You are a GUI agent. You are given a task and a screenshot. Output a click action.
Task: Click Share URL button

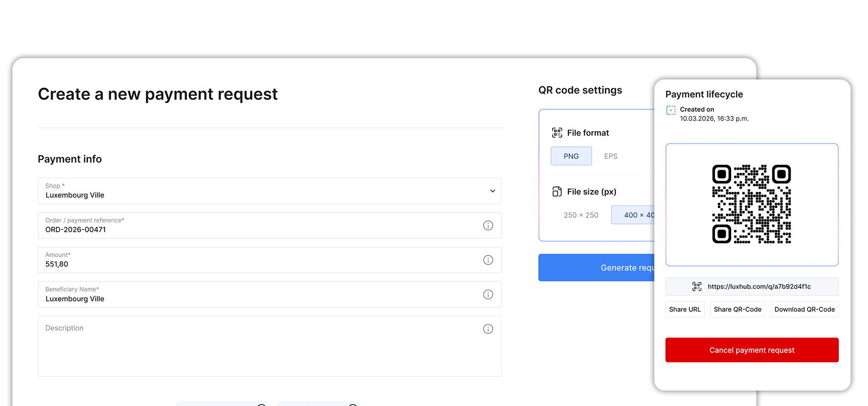point(684,309)
